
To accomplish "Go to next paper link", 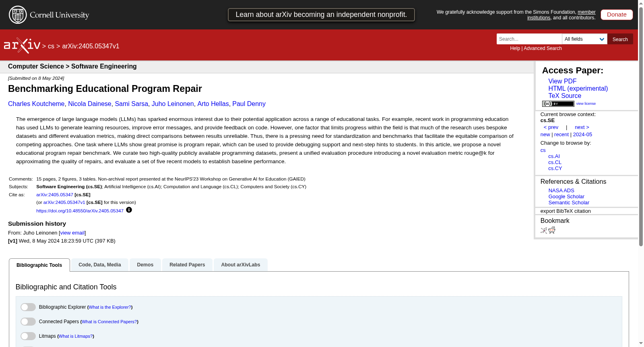I will pyautogui.click(x=582, y=127).
